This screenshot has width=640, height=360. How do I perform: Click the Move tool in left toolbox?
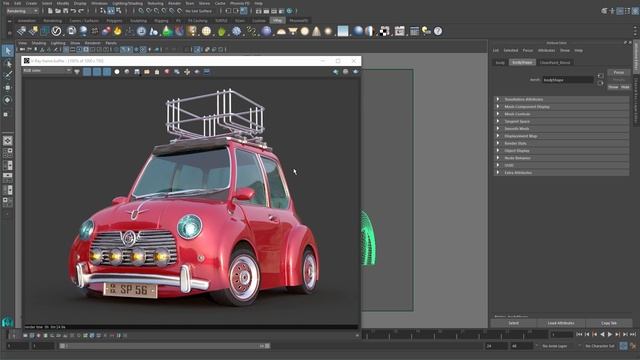click(x=8, y=87)
